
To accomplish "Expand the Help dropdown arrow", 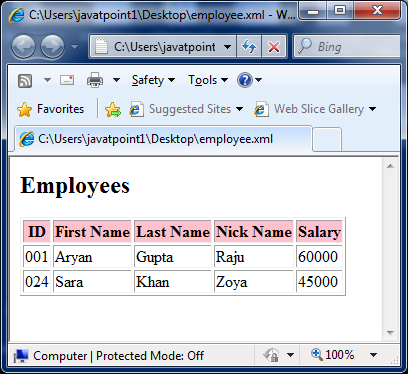I will coord(259,80).
